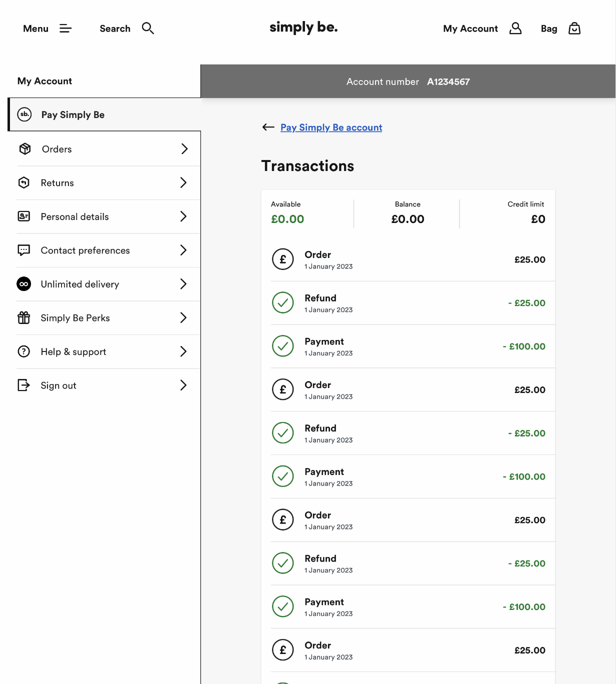This screenshot has height=684, width=616.
Task: Click the Balance £0.00 value
Action: pos(407,219)
